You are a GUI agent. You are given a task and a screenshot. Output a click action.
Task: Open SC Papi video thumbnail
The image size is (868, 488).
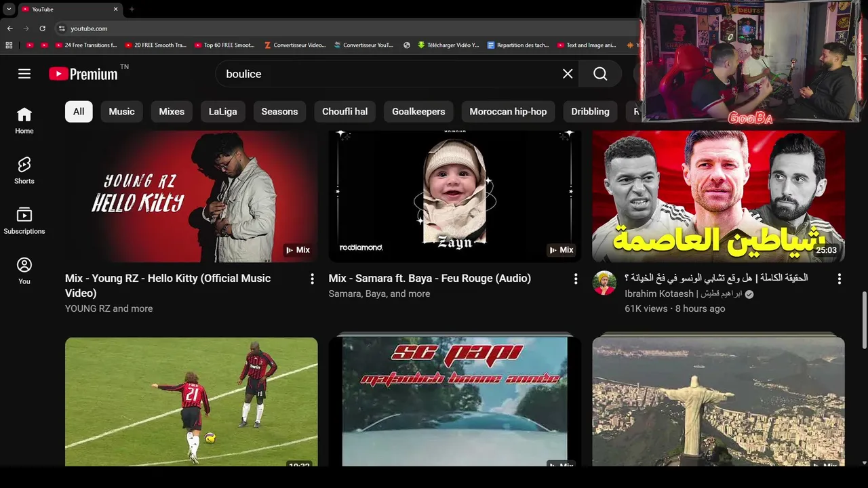point(455,402)
